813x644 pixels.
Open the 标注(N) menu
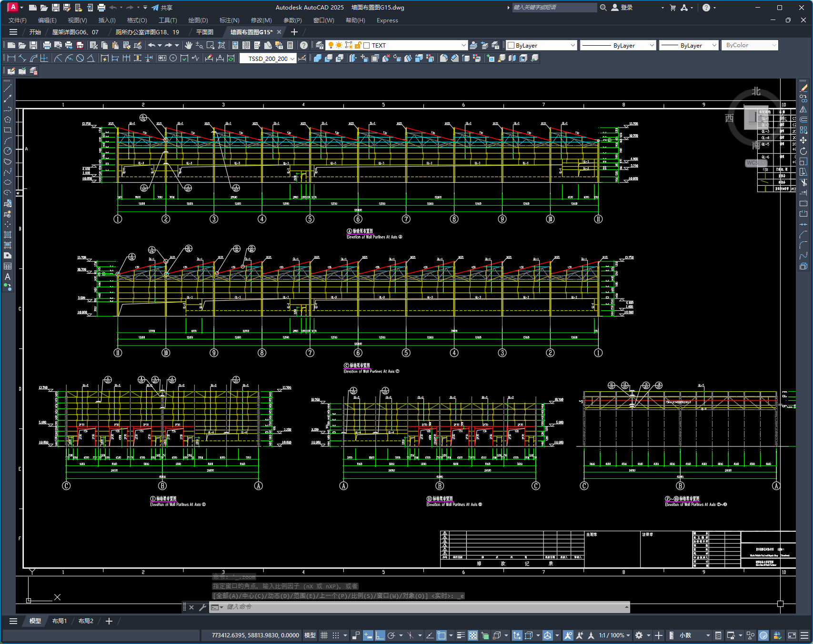click(229, 20)
